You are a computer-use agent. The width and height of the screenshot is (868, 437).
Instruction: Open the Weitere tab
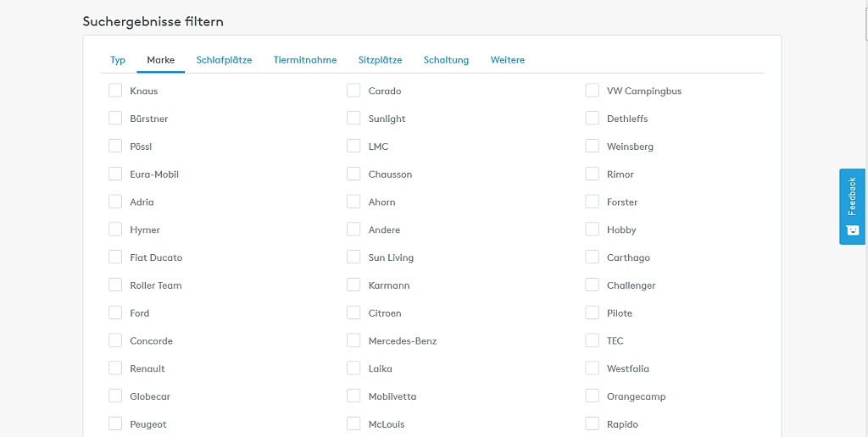point(508,60)
